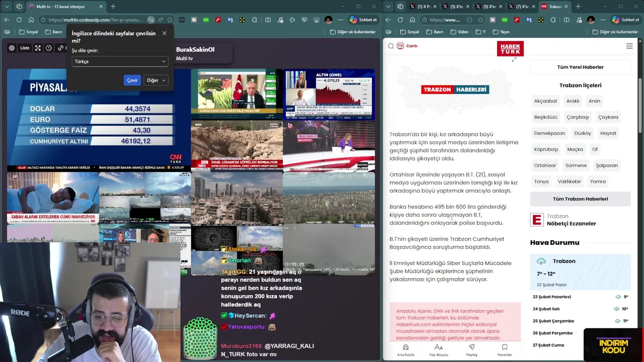Open Türkçe language dropdown in translate popup

[120, 61]
